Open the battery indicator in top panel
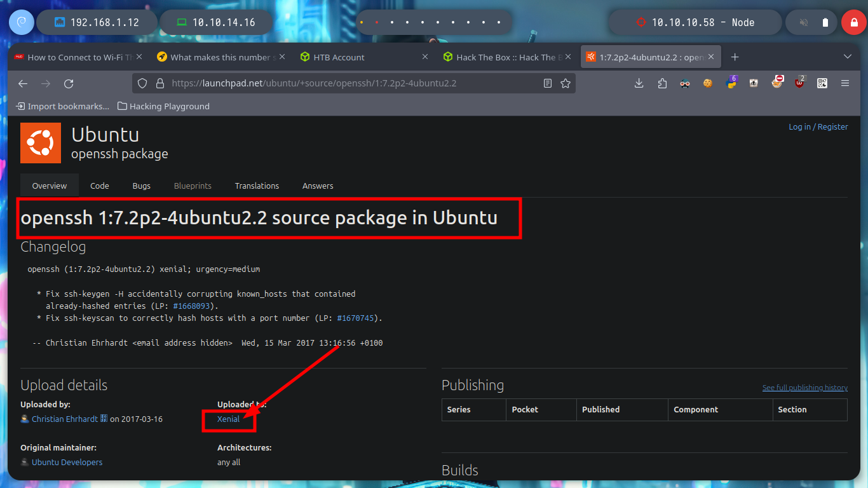 [x=825, y=22]
